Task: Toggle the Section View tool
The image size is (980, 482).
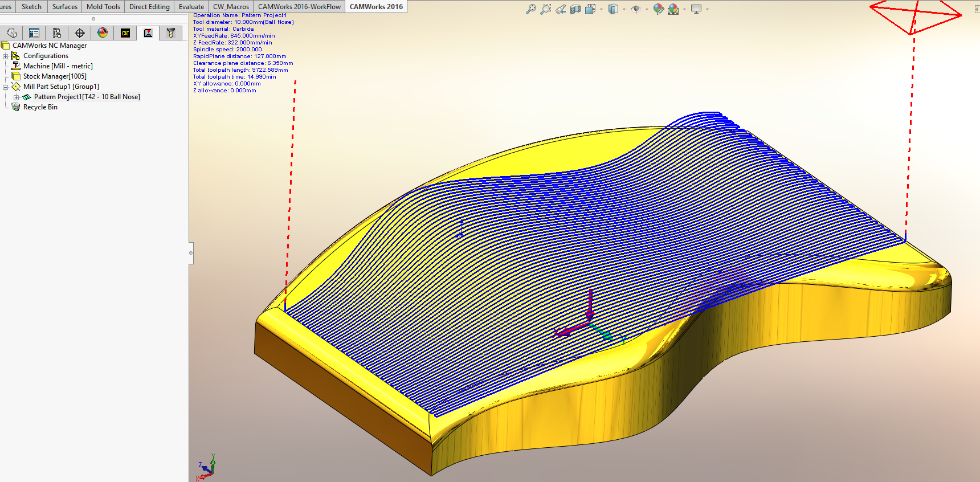Action: coord(575,9)
